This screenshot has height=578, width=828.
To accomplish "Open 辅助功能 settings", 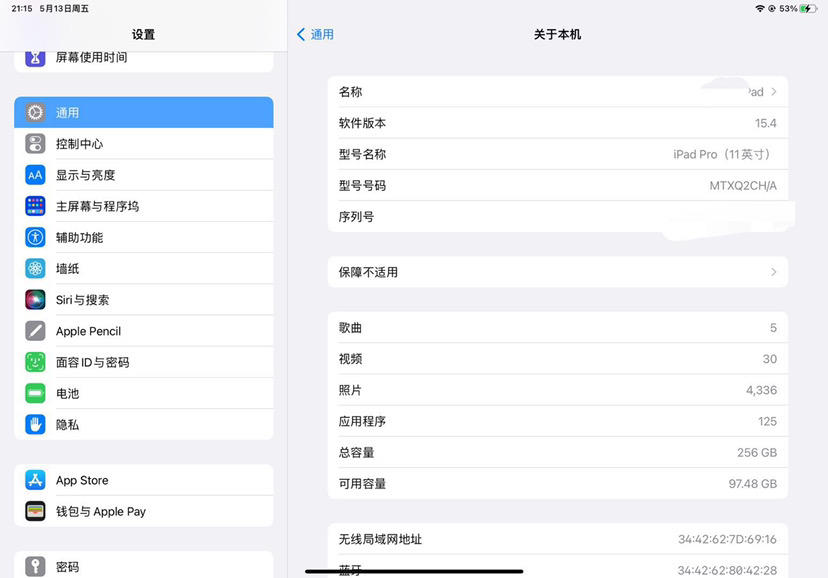I will pyautogui.click(x=144, y=237).
